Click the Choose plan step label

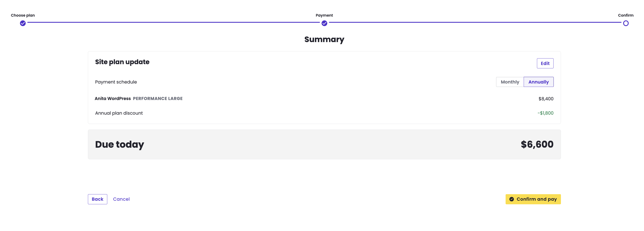(x=23, y=15)
